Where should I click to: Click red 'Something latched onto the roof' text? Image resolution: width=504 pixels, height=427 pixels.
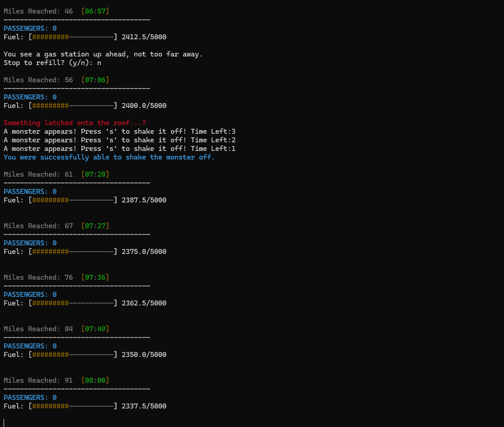[x=75, y=123]
